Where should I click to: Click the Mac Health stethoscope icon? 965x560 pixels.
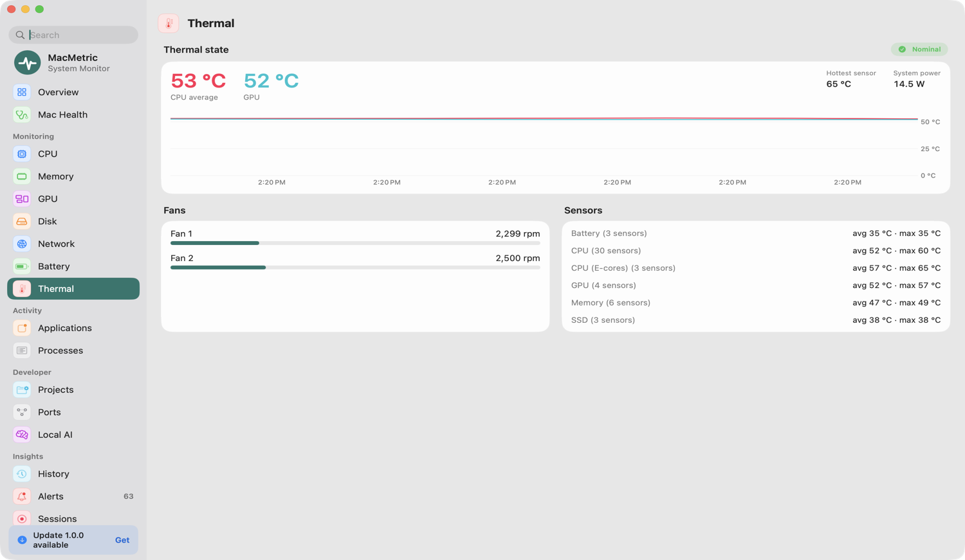click(x=22, y=115)
